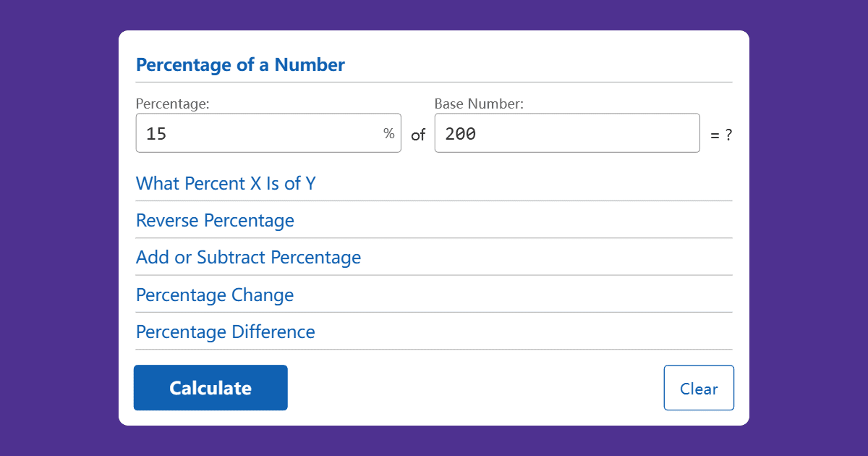This screenshot has width=868, height=456.
Task: Open the Reverse Percentage calculator link
Action: 215,220
